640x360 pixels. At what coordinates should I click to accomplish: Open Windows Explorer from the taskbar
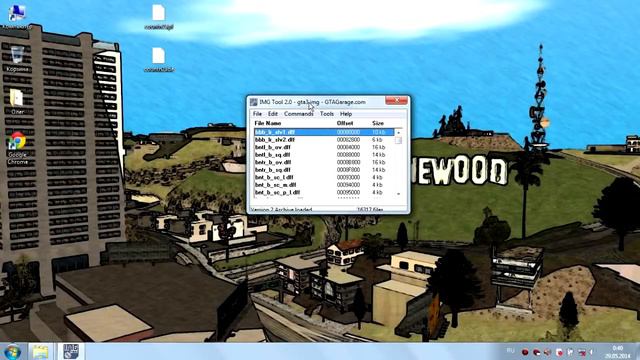[x=40, y=352]
